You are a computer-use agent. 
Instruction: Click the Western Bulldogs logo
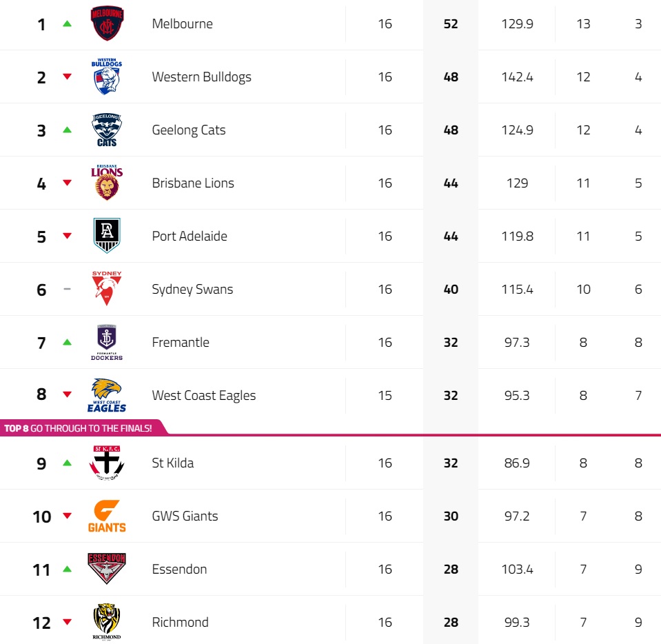point(107,77)
